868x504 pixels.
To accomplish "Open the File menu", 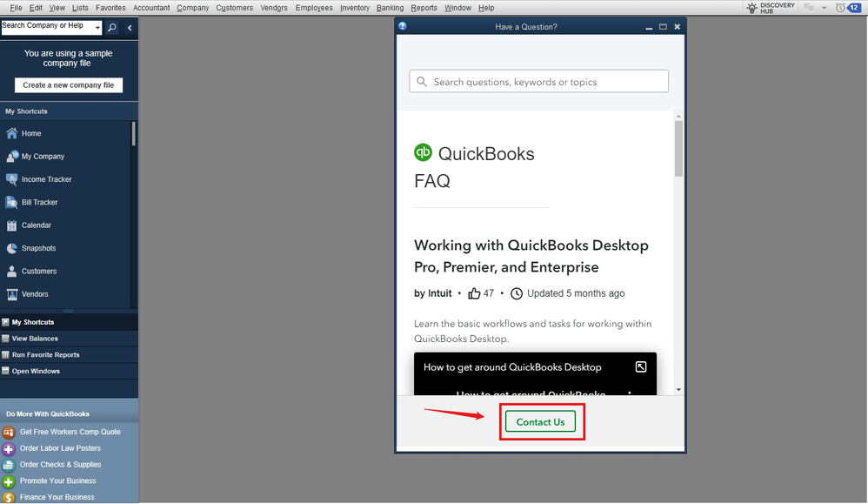I will pos(16,8).
